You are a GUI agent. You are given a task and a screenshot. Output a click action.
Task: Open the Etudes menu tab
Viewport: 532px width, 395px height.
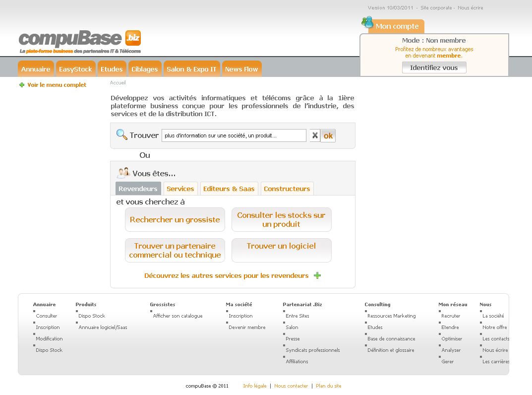click(x=112, y=69)
